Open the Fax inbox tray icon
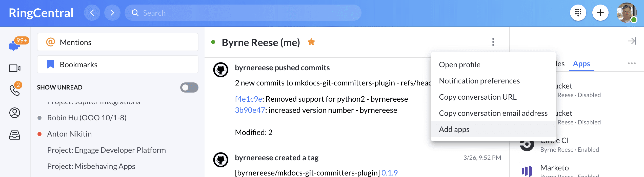 (15, 135)
